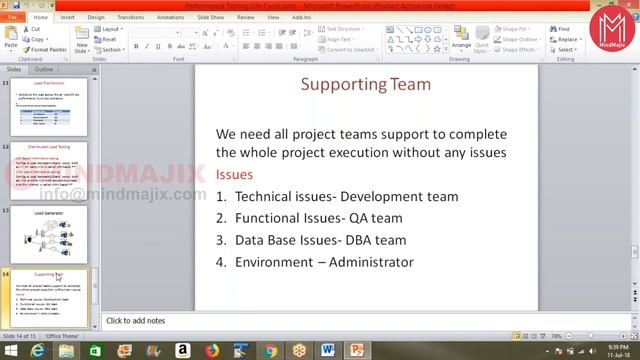Open the Select dropdown in Editing group
Viewport: 640px width, 360px height.
click(x=563, y=49)
